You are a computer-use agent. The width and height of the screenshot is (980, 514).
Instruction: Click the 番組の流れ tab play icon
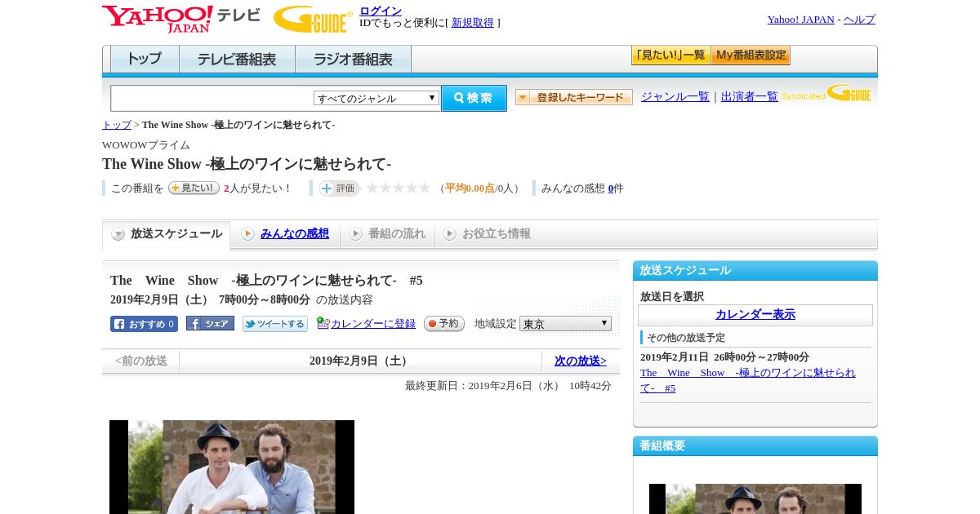click(355, 234)
